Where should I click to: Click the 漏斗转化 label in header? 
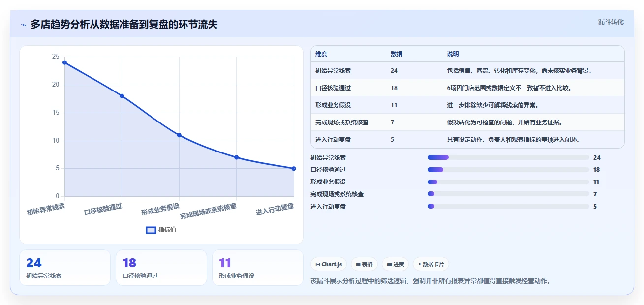coord(611,22)
